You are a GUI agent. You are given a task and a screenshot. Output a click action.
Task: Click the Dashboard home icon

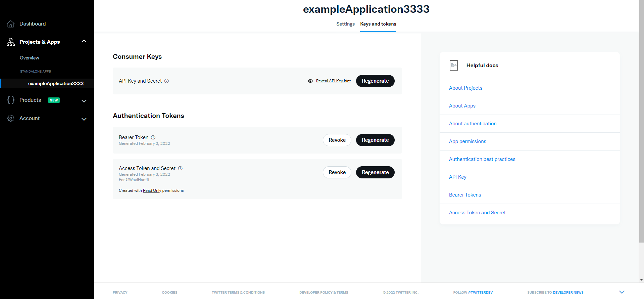tap(11, 24)
